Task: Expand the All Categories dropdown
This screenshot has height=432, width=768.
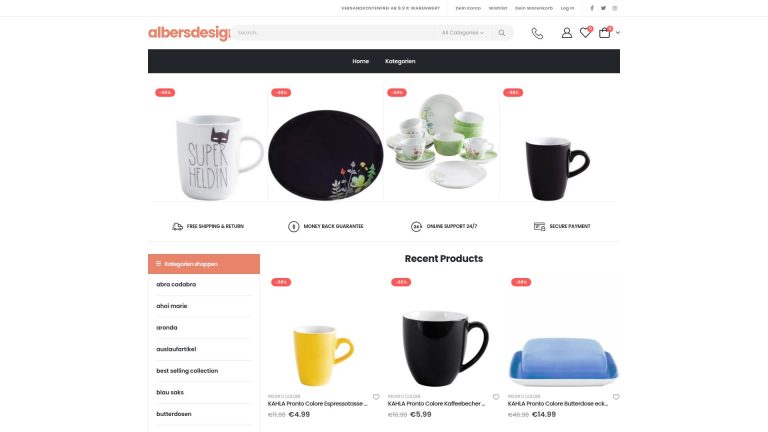Action: pyautogui.click(x=462, y=33)
